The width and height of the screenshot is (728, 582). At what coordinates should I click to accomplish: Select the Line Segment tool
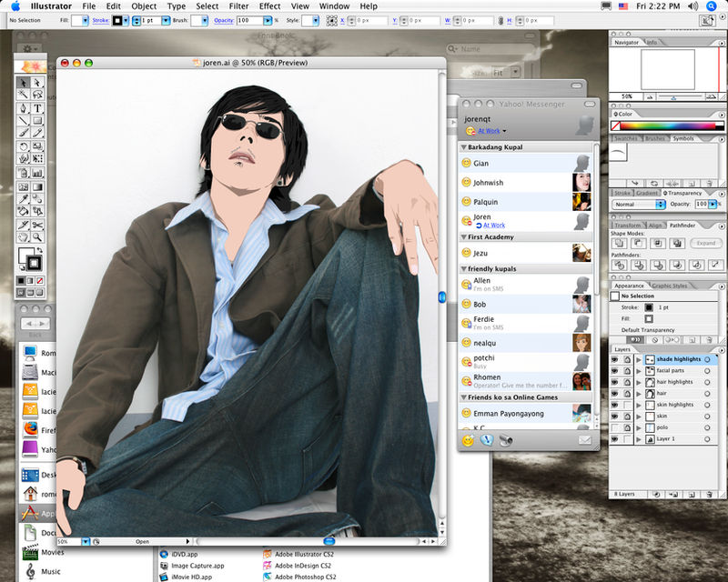(x=24, y=121)
